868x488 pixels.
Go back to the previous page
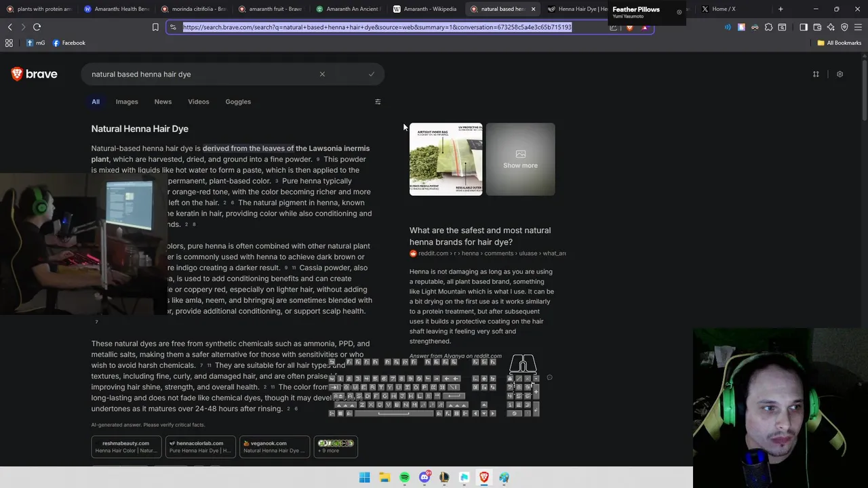pyautogui.click(x=9, y=27)
